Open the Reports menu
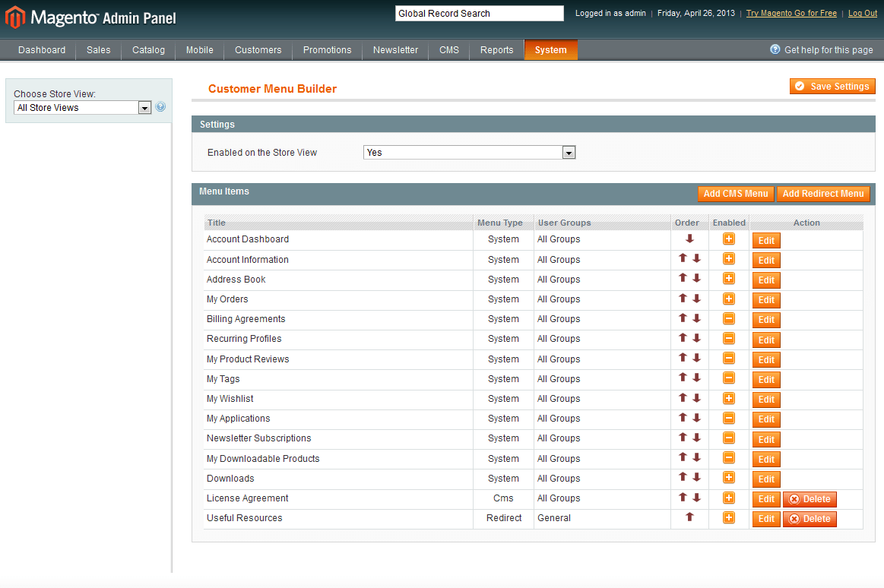The image size is (884, 588). pos(496,50)
